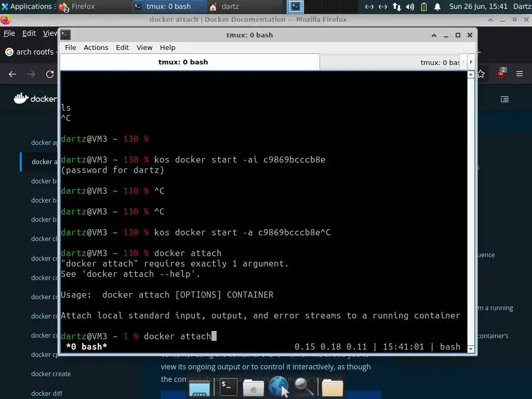Reload the page in Firefox
This screenshot has width=532, height=399.
pos(50,74)
